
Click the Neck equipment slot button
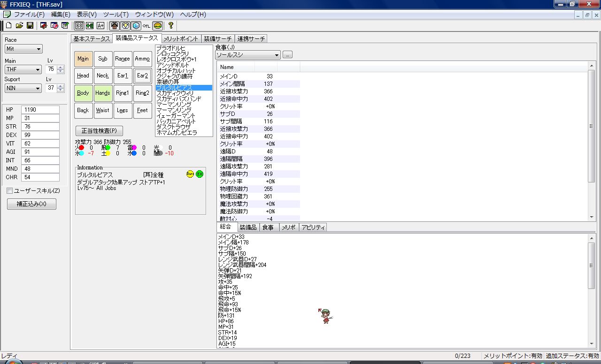point(103,76)
